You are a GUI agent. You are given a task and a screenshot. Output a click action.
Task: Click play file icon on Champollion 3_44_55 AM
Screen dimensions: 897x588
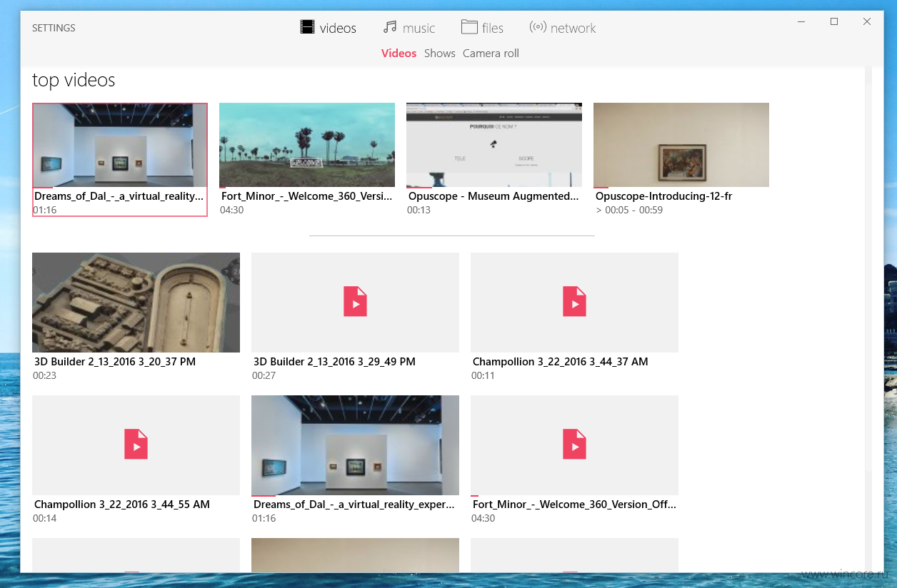coord(136,444)
